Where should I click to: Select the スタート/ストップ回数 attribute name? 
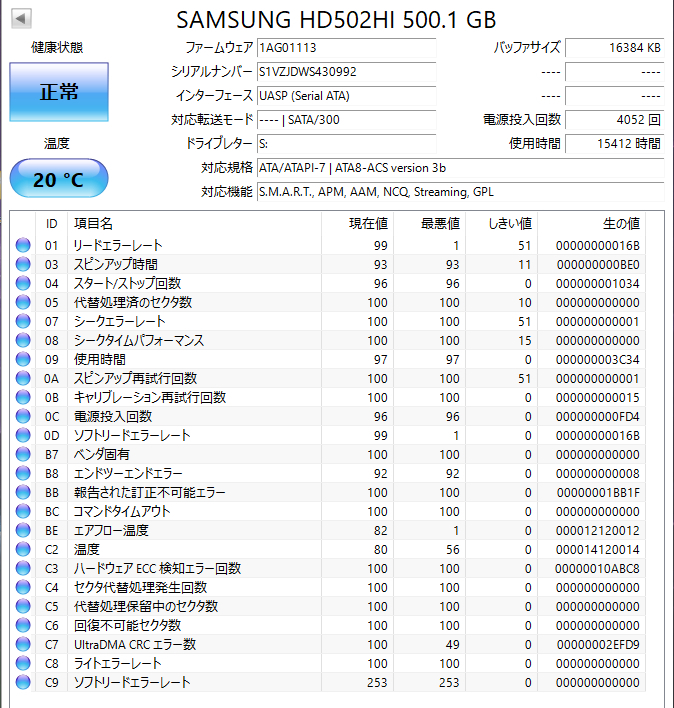click(x=127, y=283)
